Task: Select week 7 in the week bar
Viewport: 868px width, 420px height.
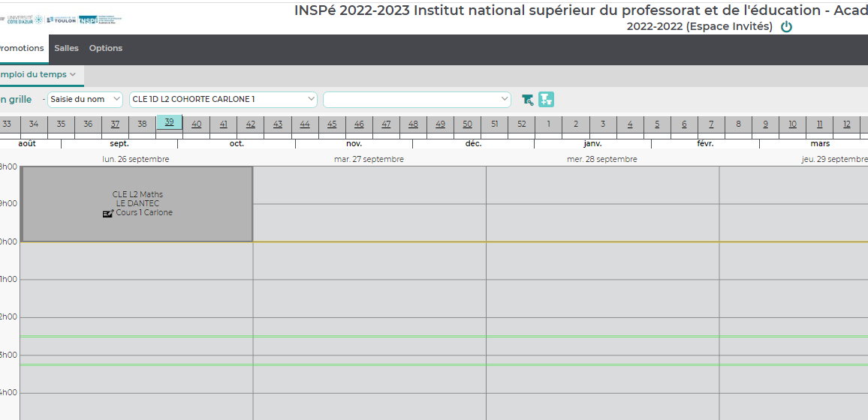Action: point(712,124)
